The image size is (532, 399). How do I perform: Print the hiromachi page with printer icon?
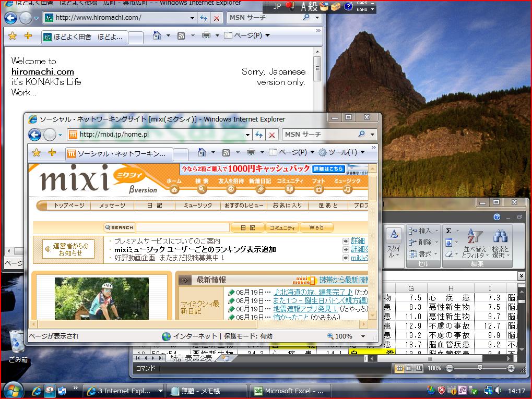pyautogui.click(x=206, y=35)
